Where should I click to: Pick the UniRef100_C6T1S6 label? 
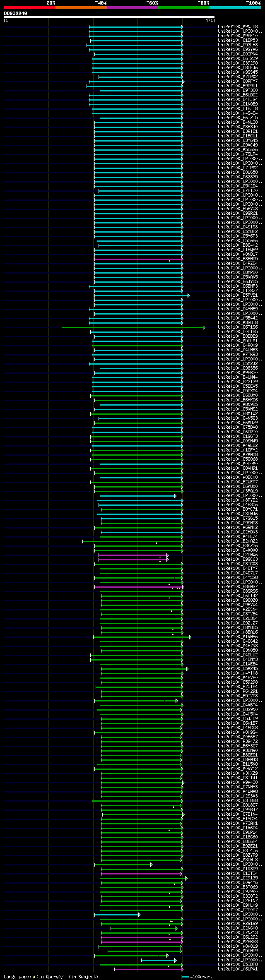[x=238, y=327]
